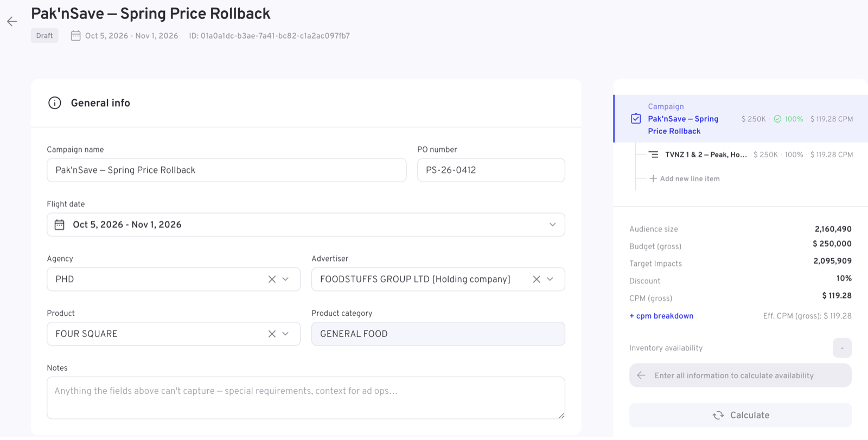Click the Notes resize handle corner

[561, 416]
